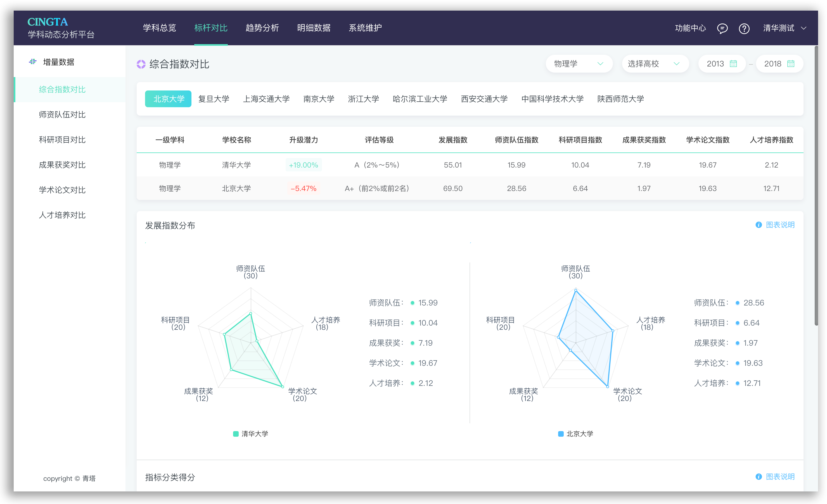Switch to 学科总览 navigation tab
Screen dimensions: 827x504
pyautogui.click(x=159, y=28)
